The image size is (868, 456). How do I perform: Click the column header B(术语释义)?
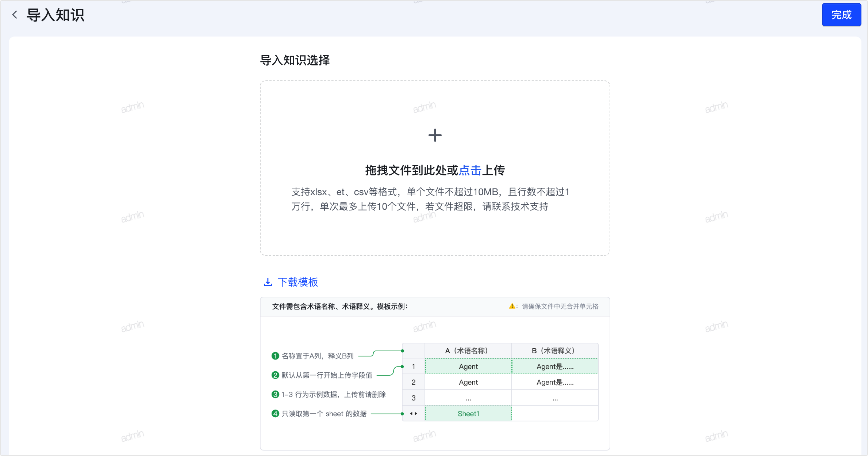click(555, 351)
